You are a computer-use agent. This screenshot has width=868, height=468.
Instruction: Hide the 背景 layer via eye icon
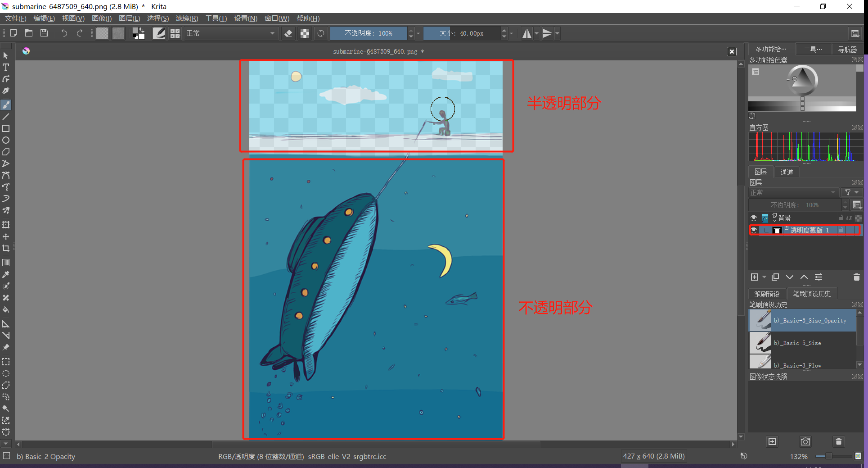pos(754,218)
